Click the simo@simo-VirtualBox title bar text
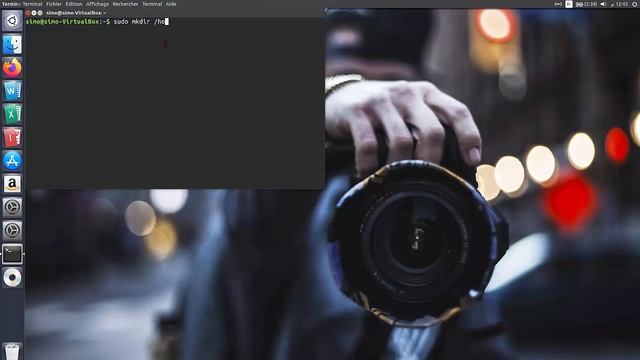The image size is (640, 360). tap(76, 13)
